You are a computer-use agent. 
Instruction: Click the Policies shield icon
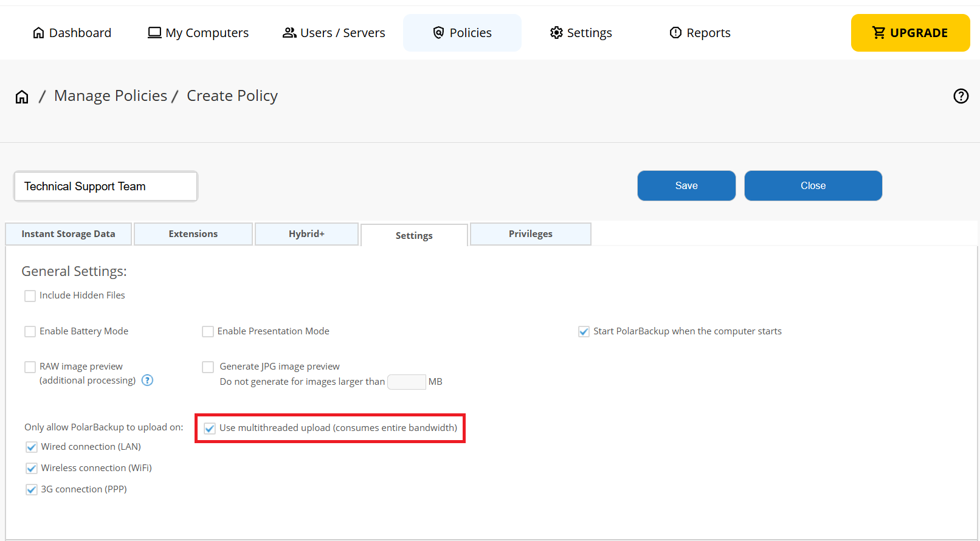pyautogui.click(x=438, y=33)
